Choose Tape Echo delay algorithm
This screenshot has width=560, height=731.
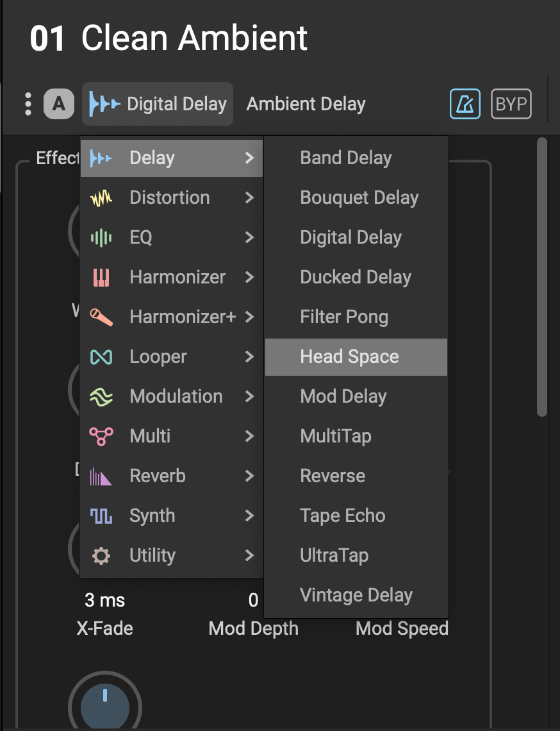(343, 516)
